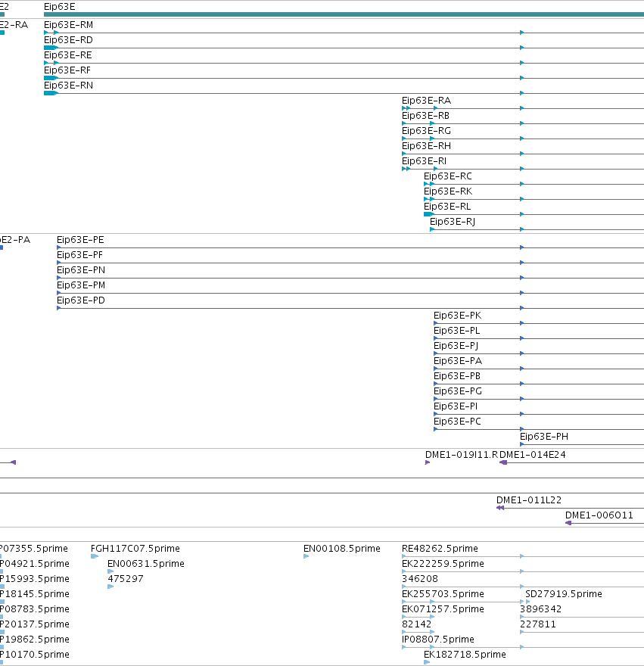Select protein Eip63E-PG
Viewport: 644px width, 666px height.
458,391
